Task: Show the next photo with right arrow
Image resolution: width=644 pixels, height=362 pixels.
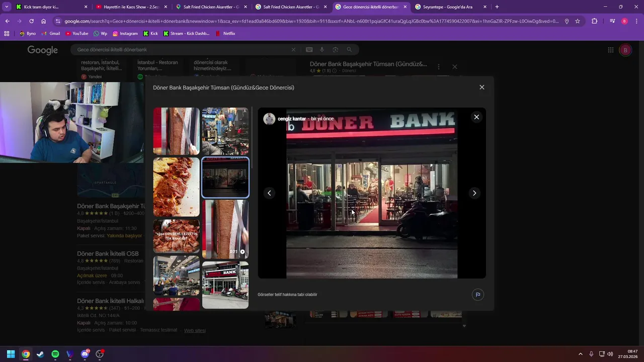Action: (474, 193)
